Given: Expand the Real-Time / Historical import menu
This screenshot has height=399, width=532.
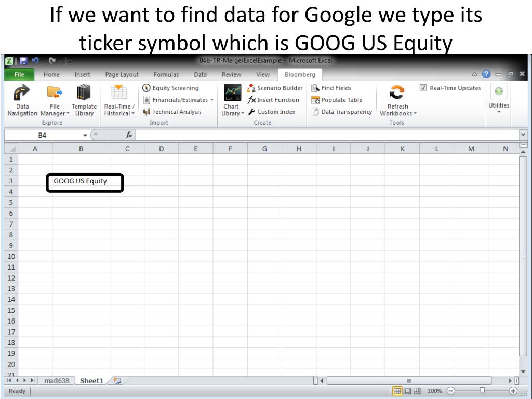Looking at the screenshot, I should pyautogui.click(x=119, y=100).
